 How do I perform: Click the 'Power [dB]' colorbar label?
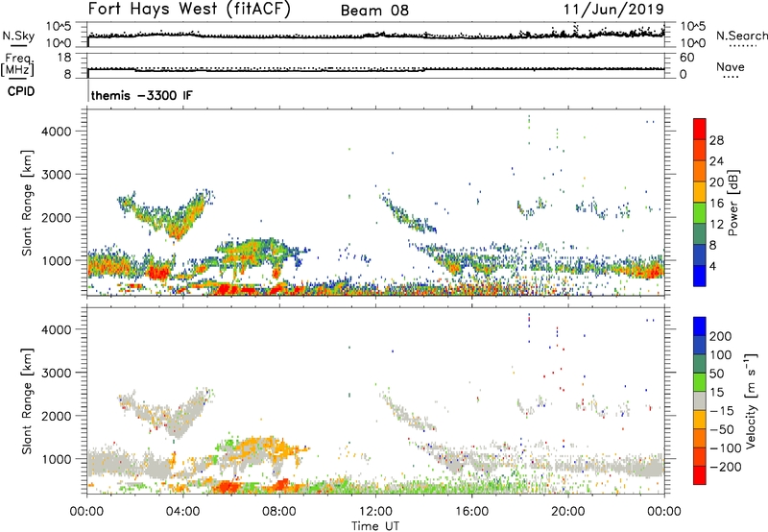point(733,203)
